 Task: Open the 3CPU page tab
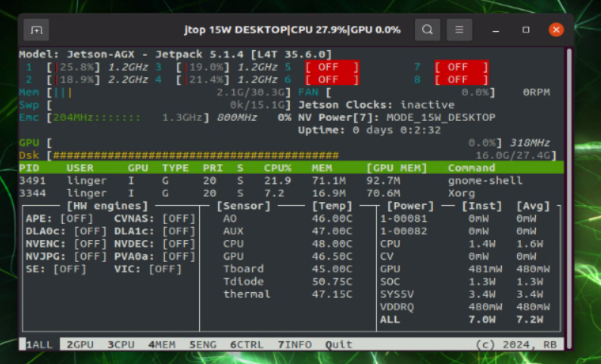click(121, 344)
